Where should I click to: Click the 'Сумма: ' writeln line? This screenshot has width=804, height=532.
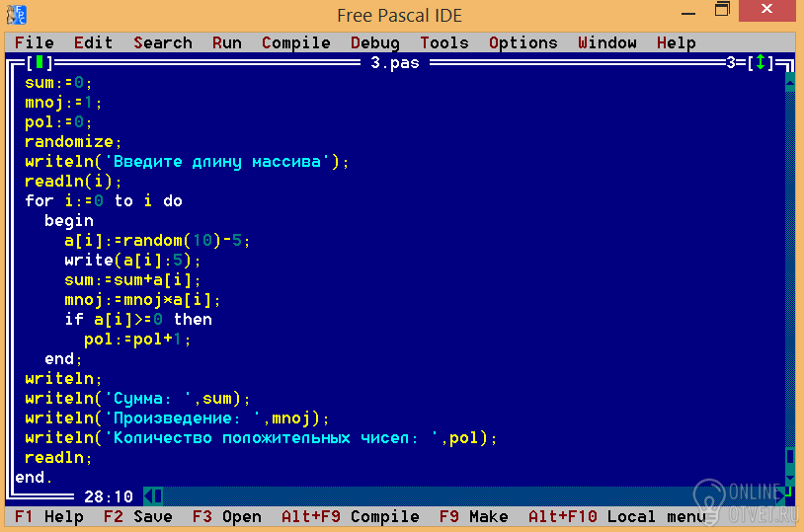coord(138,398)
